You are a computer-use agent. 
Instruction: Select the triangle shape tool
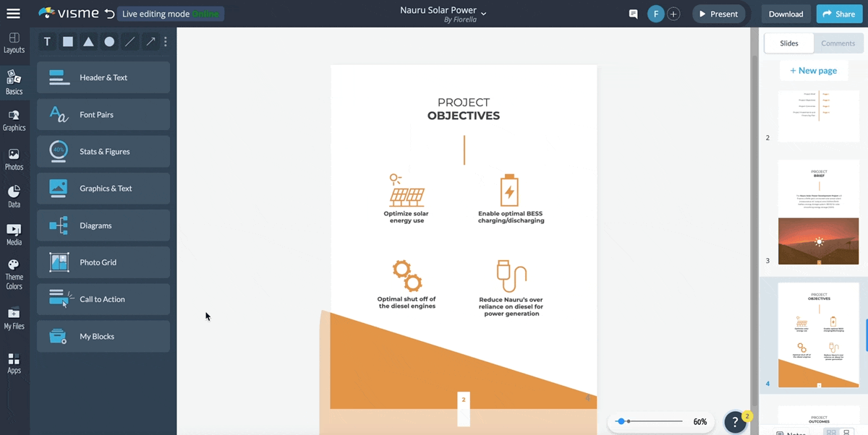(88, 41)
